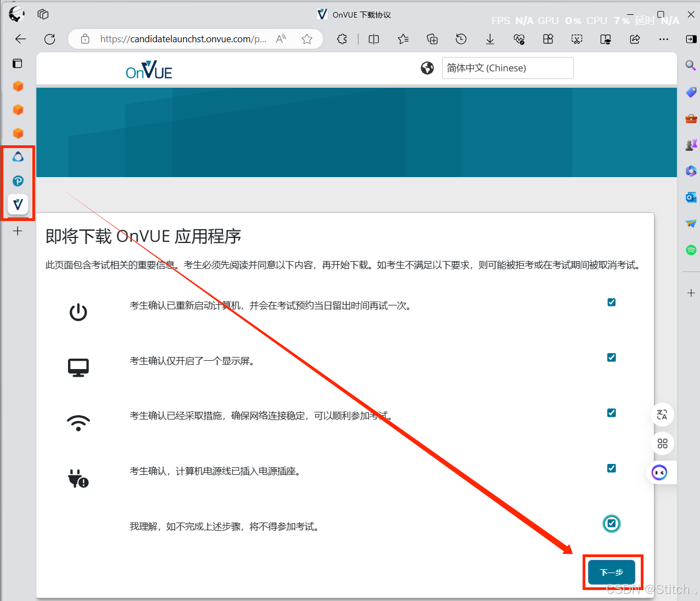Viewport: 700px width, 601px height.
Task: Open sidebar Microsoft 365 icon
Action: coord(691,171)
